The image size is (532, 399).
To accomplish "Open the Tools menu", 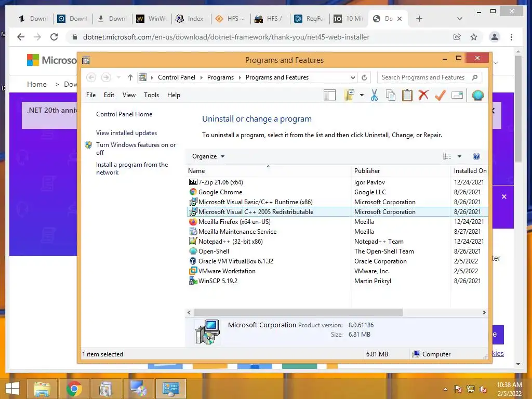I will point(151,95).
